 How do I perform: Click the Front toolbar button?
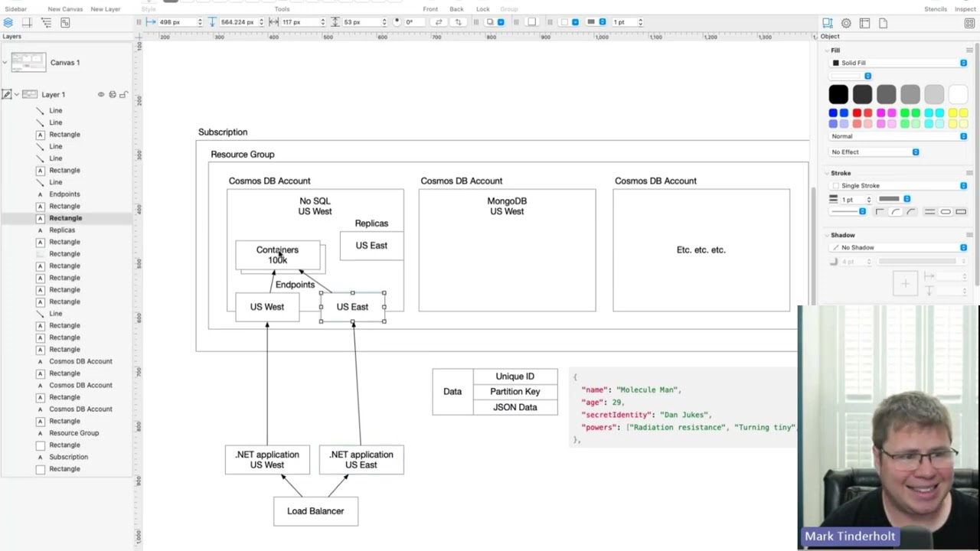(x=430, y=9)
